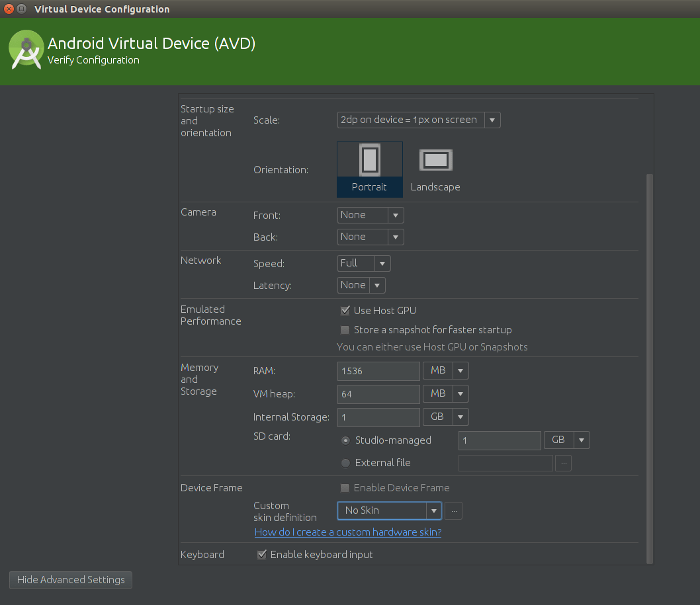The width and height of the screenshot is (700, 605).
Task: Click the settings panel vertical scrollbar
Action: click(x=650, y=368)
